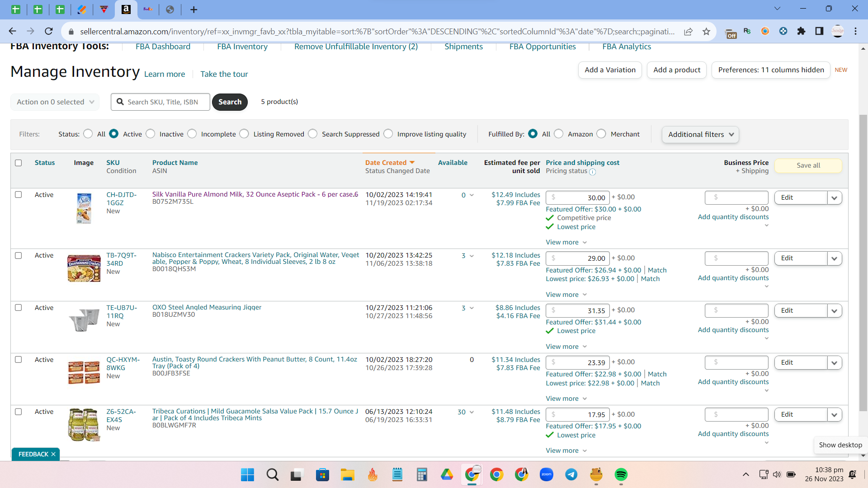The image size is (868, 488).
Task: Open the browser side panel icon
Action: coord(819,31)
